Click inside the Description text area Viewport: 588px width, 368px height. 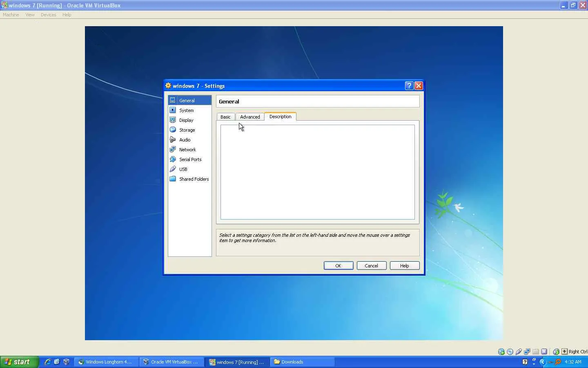[x=318, y=172]
